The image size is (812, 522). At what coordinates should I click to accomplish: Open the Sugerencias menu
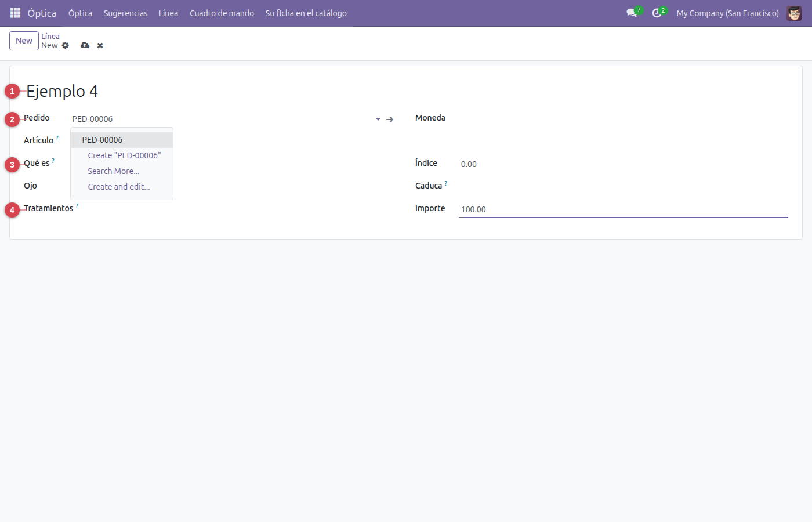point(125,13)
